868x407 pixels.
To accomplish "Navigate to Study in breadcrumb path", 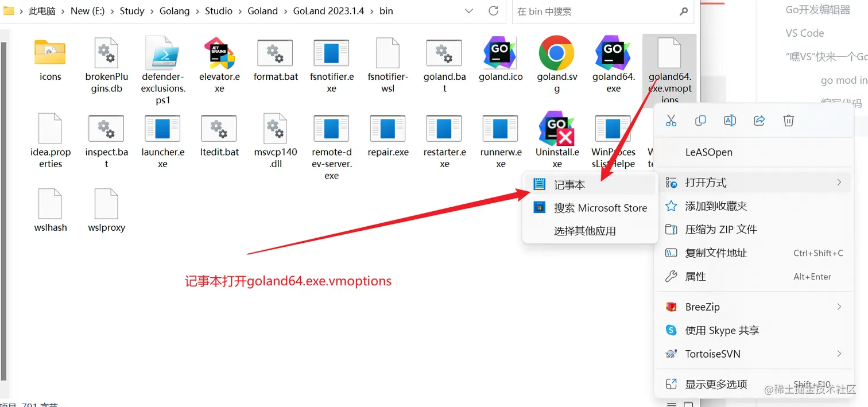I will coord(132,11).
